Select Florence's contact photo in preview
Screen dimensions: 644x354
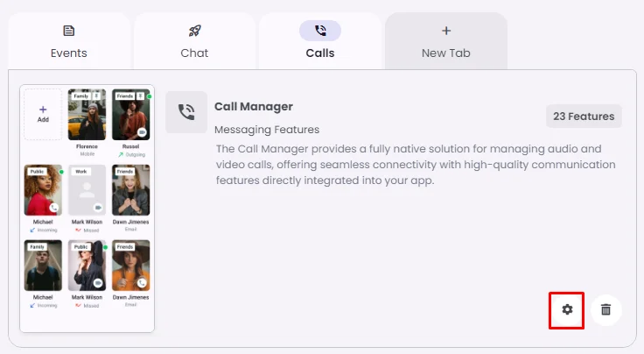click(87, 114)
